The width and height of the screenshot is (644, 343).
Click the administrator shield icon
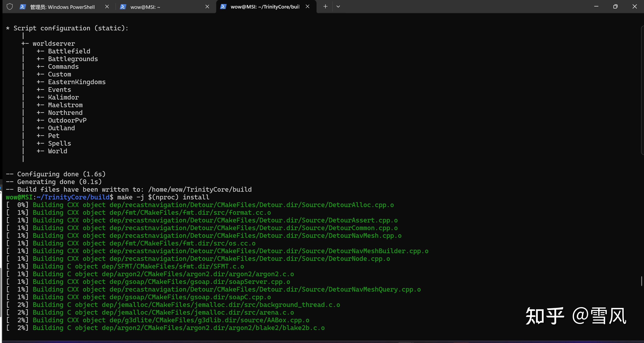[10, 7]
